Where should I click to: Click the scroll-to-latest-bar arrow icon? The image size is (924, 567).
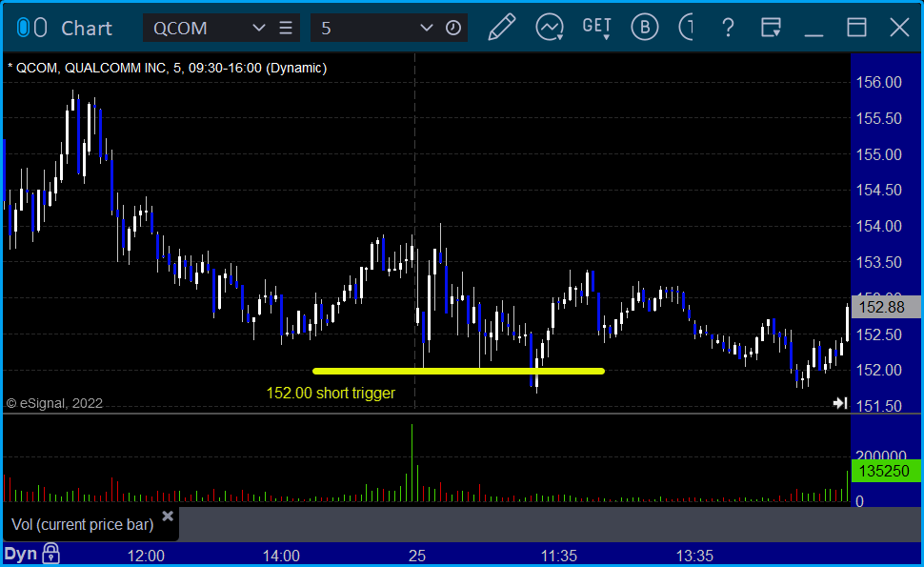[840, 403]
